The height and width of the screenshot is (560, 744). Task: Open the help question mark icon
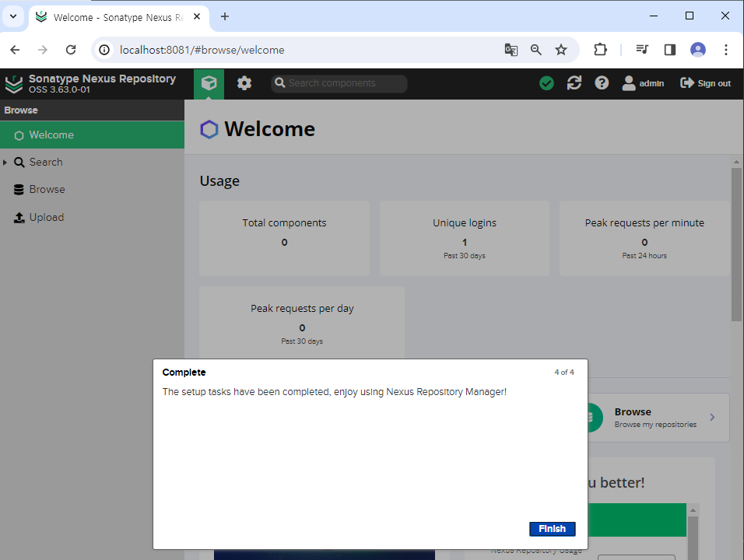pos(602,83)
